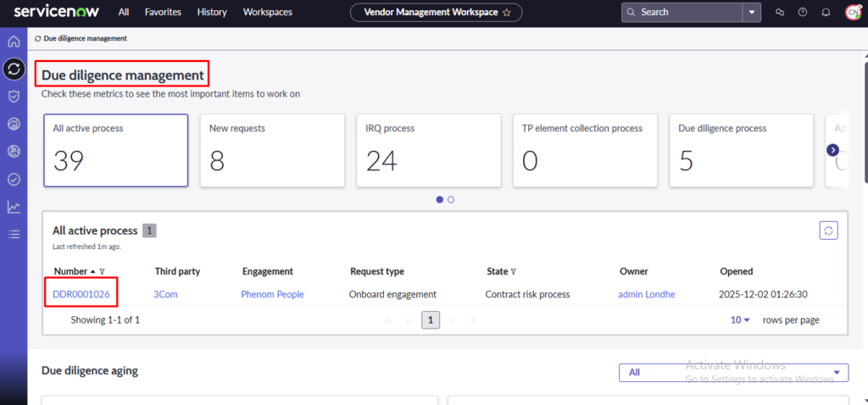
Task: Click the checkmark circle icon in the sidebar
Action: tap(14, 179)
